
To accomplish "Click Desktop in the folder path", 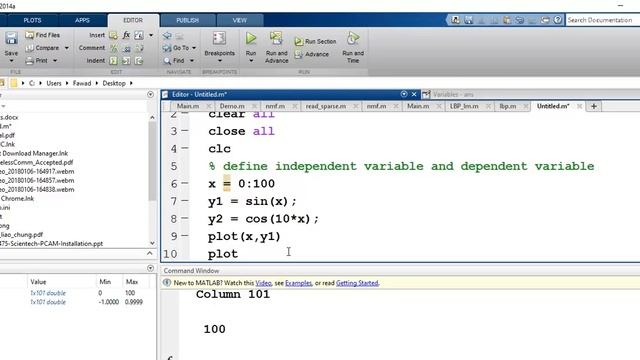I will pyautogui.click(x=114, y=83).
